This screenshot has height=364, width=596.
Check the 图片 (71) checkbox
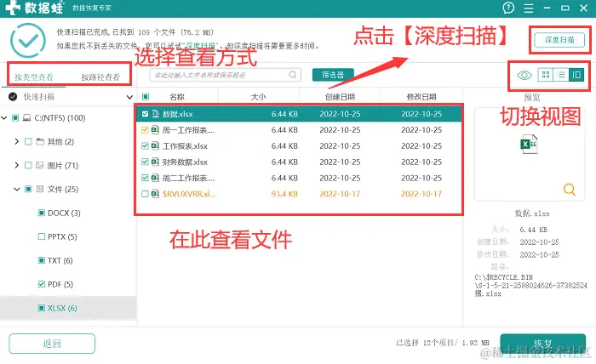(28, 165)
